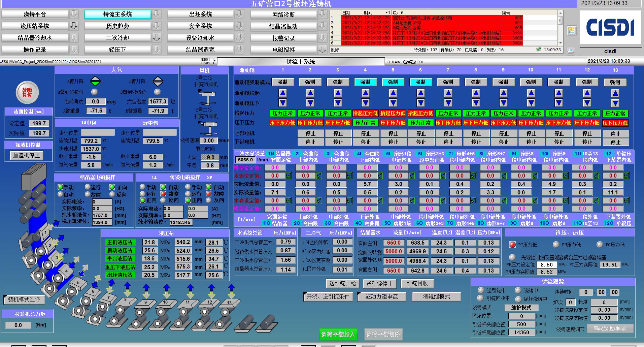Image resolution: width=644 pixels, height=347 pixels.
Task: Expand arrow next to 网络诊断
Action: (x=323, y=14)
